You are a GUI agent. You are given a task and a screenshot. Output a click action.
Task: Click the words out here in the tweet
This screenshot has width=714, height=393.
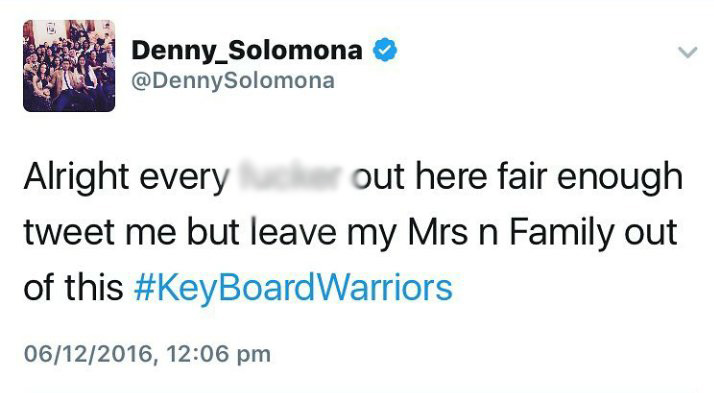[420, 177]
